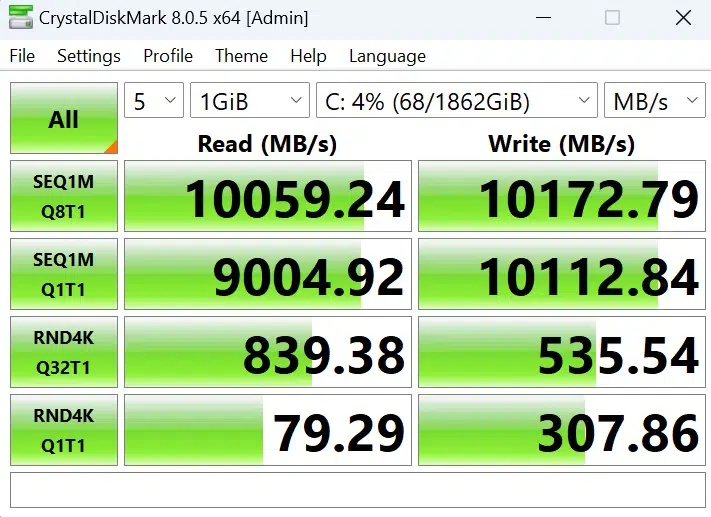
Task: Open the Settings menu
Action: [89, 56]
